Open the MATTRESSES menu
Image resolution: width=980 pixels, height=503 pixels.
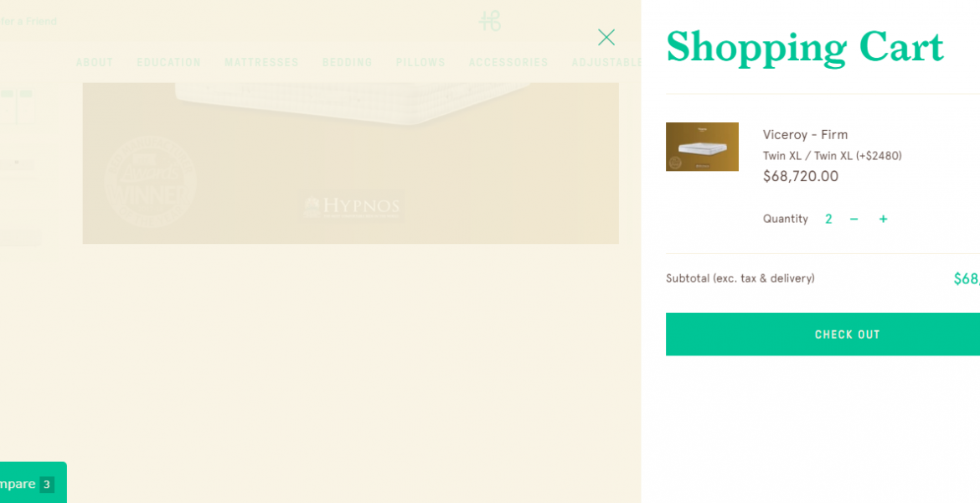coord(262,63)
